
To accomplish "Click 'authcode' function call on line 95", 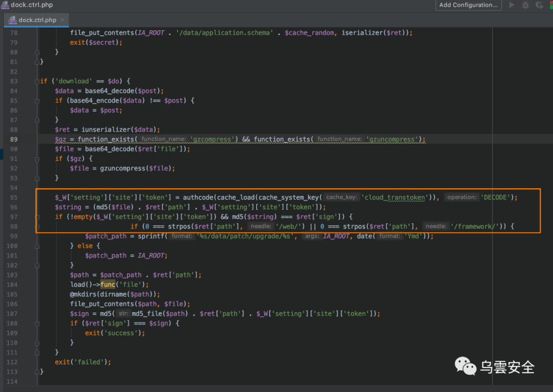I will pos(198,198).
